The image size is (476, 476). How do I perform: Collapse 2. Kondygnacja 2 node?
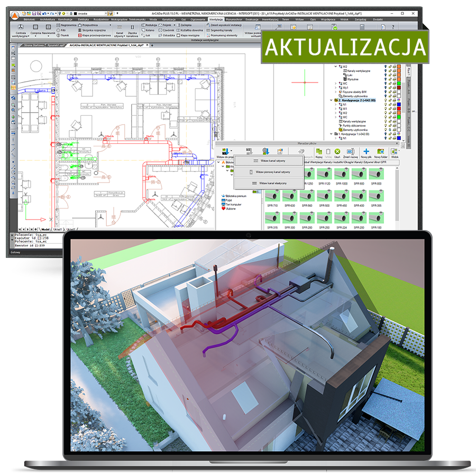(331, 100)
